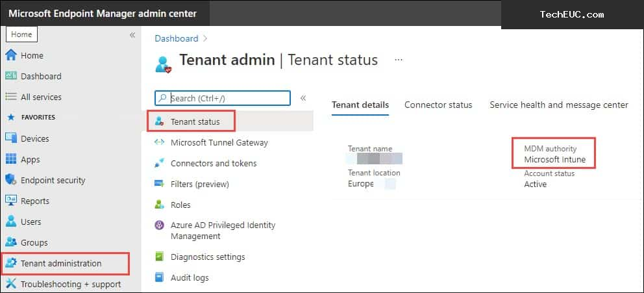Screen dimensions: 644x293
Task: Click the Audit logs icon
Action: pos(159,277)
